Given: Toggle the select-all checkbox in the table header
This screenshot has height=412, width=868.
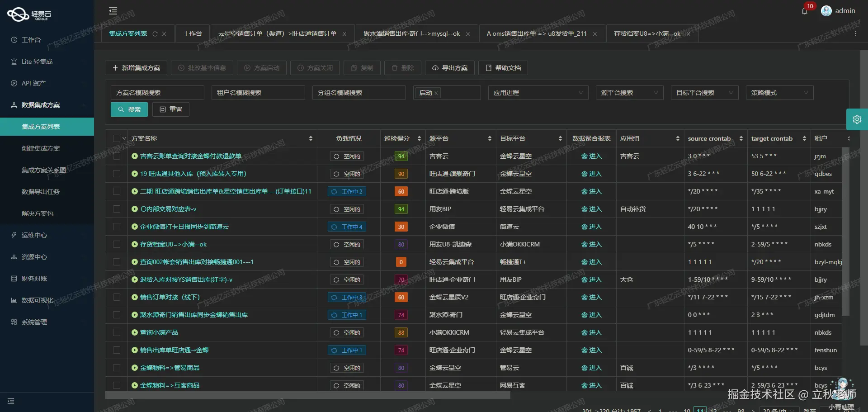Looking at the screenshot, I should click(x=117, y=138).
